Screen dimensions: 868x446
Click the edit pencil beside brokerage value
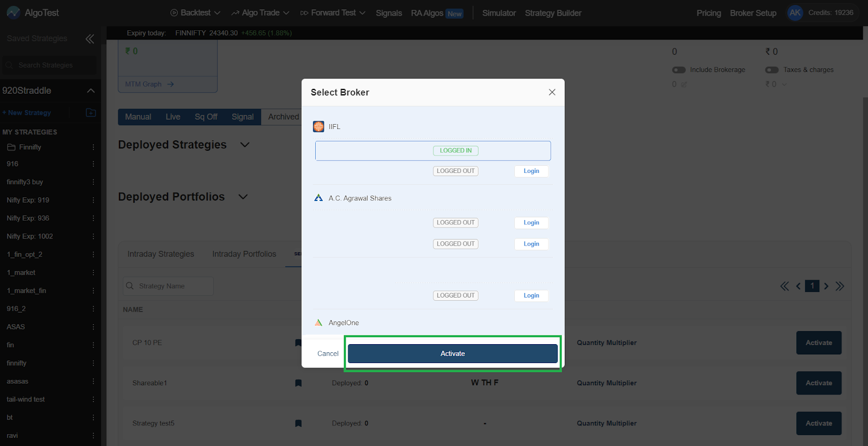pyautogui.click(x=684, y=85)
